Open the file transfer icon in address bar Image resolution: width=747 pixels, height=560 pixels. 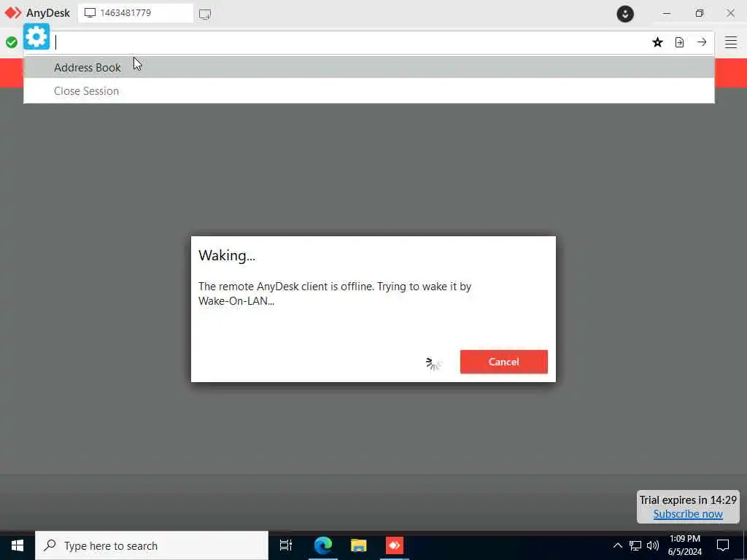point(679,42)
